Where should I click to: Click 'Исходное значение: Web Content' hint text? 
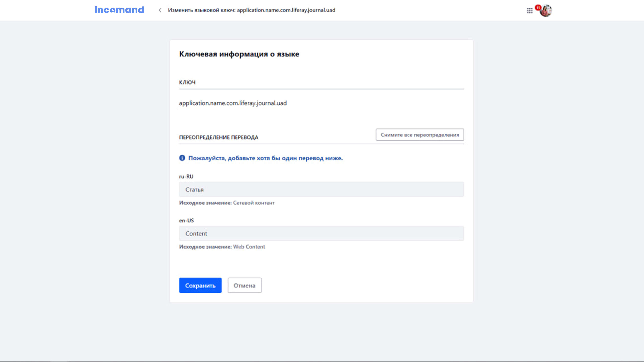[222, 247]
